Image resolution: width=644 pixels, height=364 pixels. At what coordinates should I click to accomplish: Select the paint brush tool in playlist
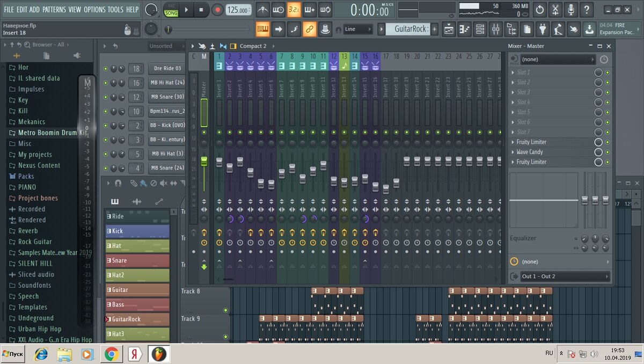pos(143,184)
